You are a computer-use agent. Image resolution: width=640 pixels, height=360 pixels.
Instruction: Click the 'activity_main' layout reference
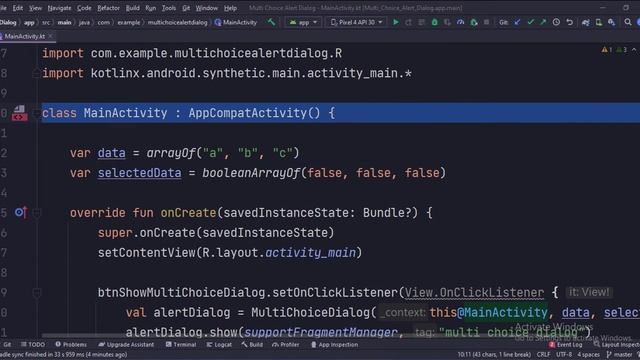click(x=310, y=253)
